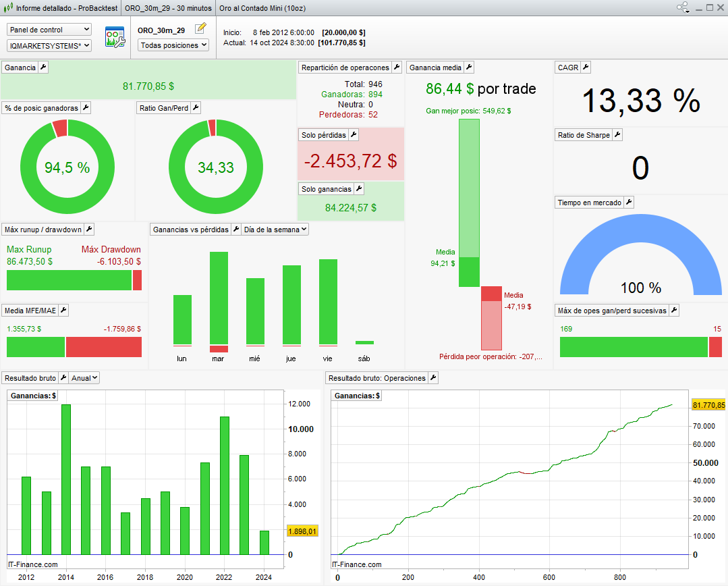The image size is (728, 586).
Task: Open the dashboard configuration icon with wrench
Action: coord(115,37)
